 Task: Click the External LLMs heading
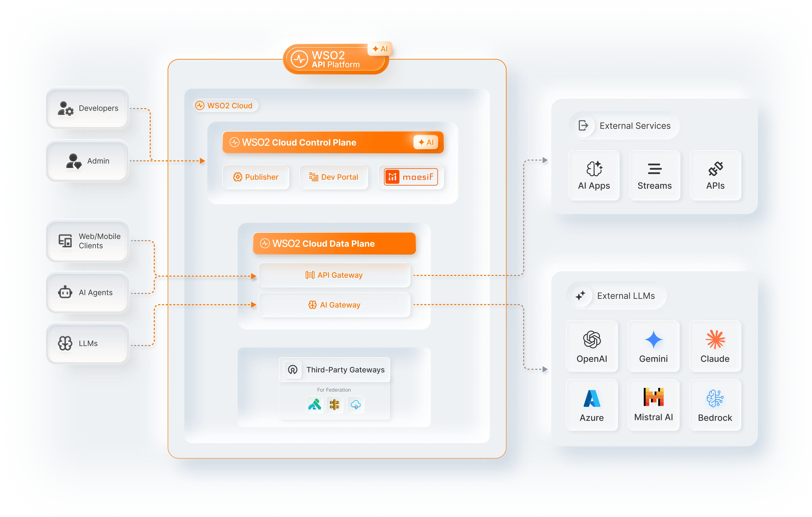(x=626, y=296)
